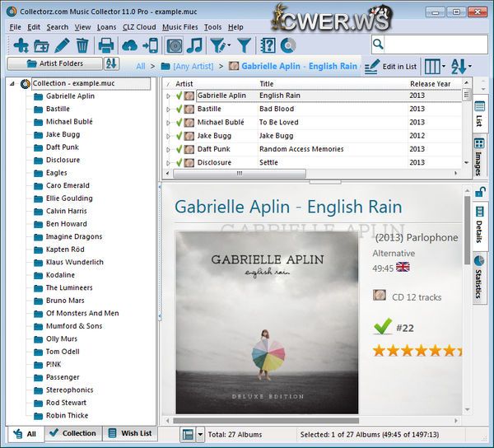
Task: Expand the Michael Bublé album row
Action: click(169, 123)
